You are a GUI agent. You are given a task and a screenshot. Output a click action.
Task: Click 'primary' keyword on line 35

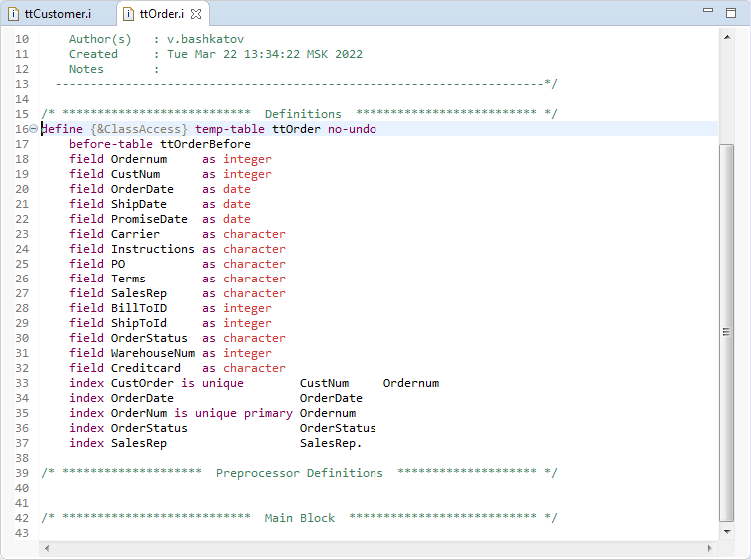pyautogui.click(x=268, y=413)
